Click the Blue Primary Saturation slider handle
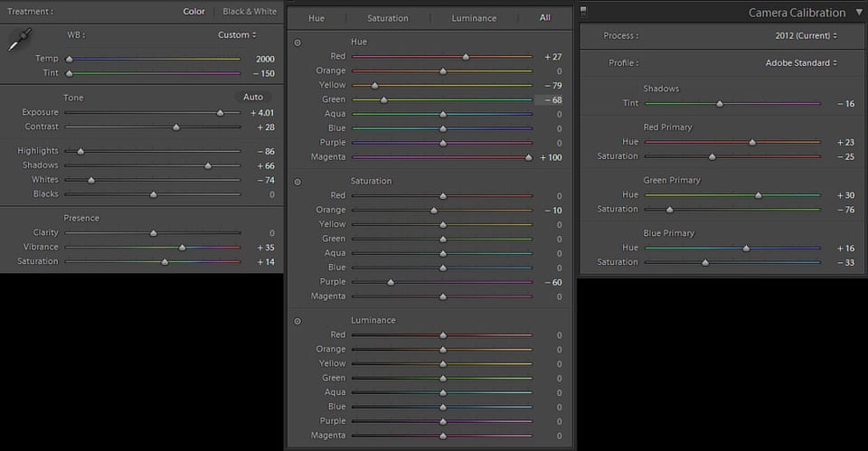The image size is (868, 451). click(x=705, y=263)
